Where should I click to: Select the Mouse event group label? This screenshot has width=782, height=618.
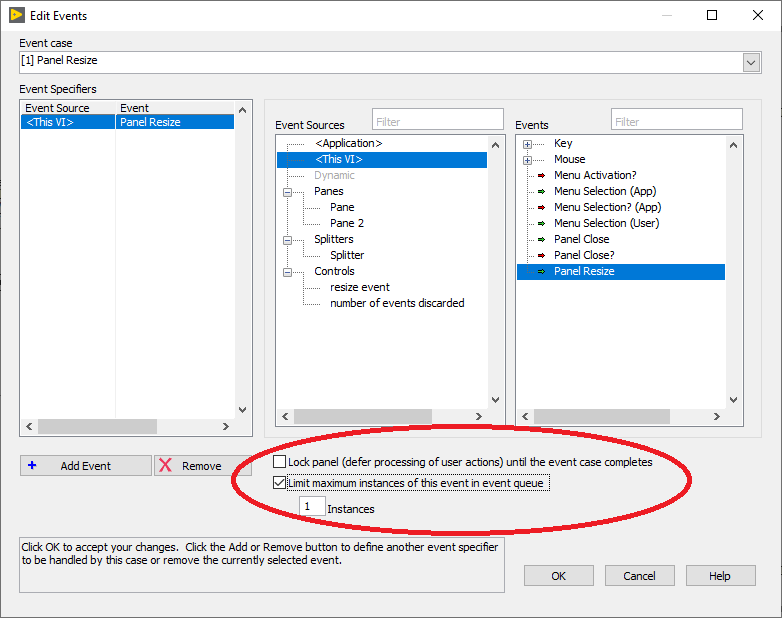[570, 159]
